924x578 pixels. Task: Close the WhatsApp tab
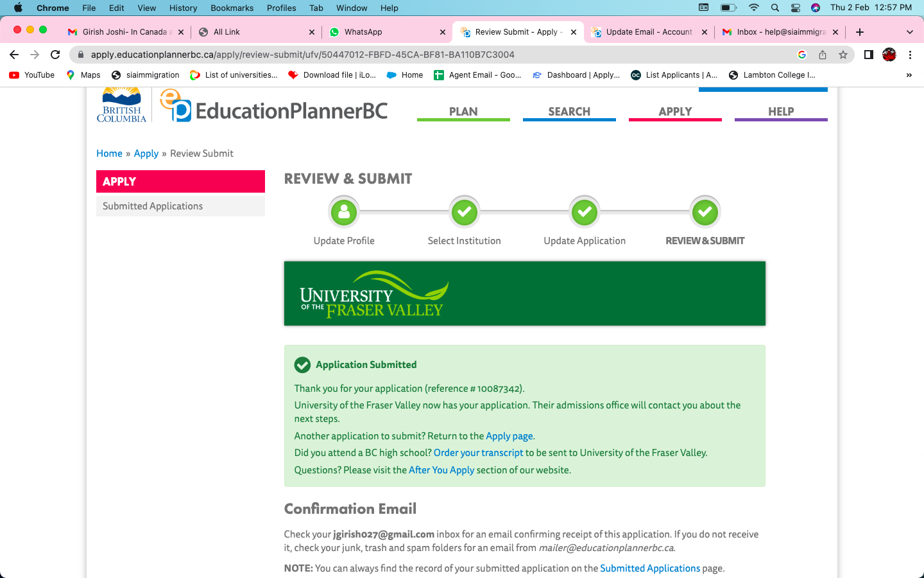point(443,31)
